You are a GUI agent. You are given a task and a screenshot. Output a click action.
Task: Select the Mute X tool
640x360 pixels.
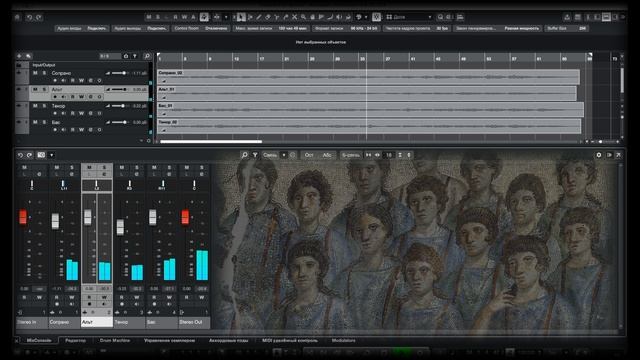tap(295, 17)
